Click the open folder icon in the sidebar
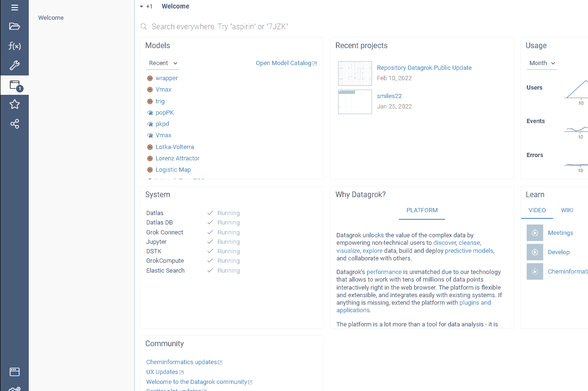The height and width of the screenshot is (391, 588). tap(14, 26)
